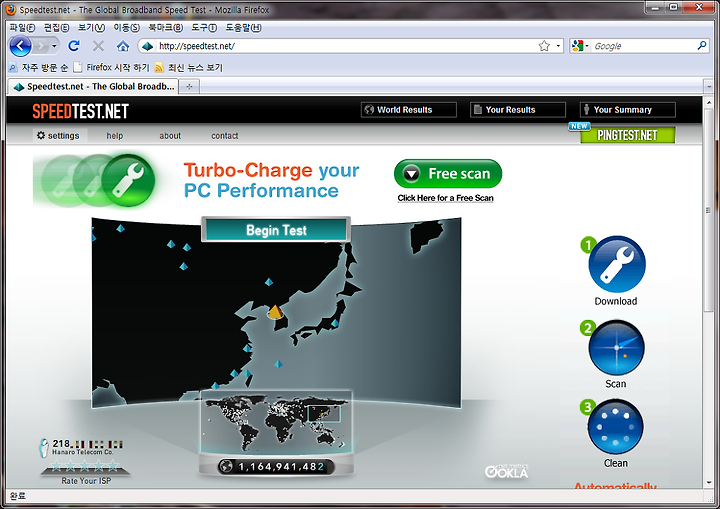Open the 보기 menu
The height and width of the screenshot is (509, 720).
point(91,28)
